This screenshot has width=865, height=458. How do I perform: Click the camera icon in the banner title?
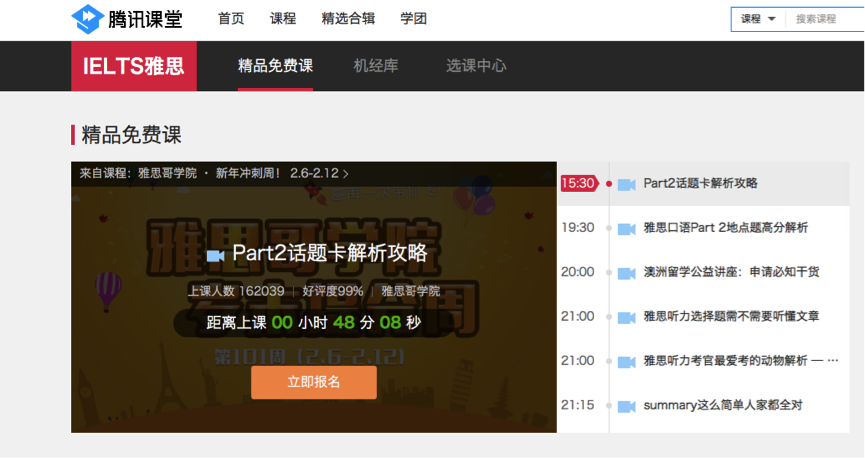pos(215,255)
